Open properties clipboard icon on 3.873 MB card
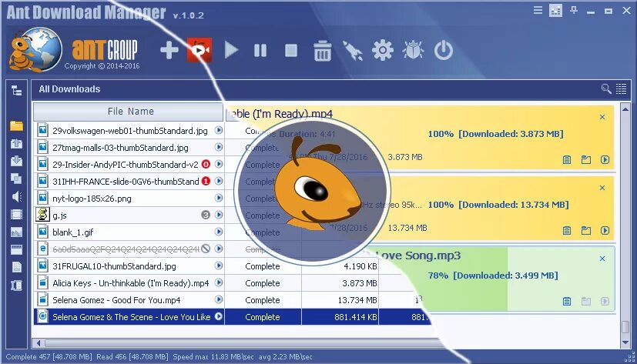 click(x=567, y=159)
